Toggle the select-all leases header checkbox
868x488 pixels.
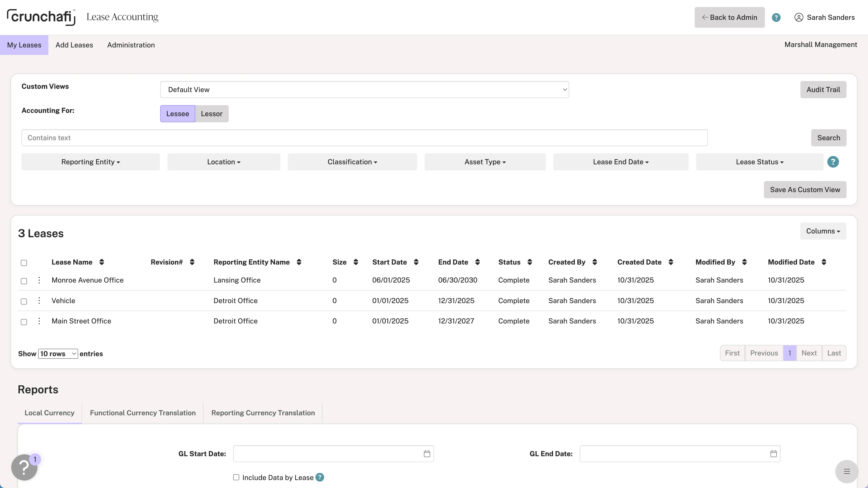[24, 263]
